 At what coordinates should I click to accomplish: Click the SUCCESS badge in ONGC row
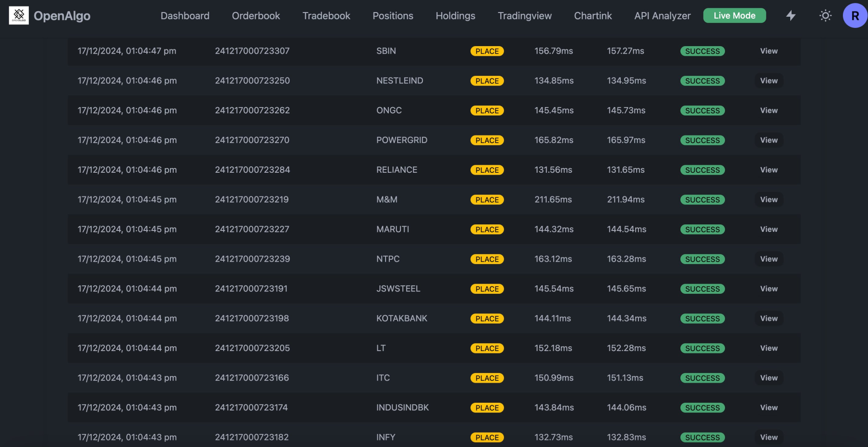pyautogui.click(x=702, y=111)
